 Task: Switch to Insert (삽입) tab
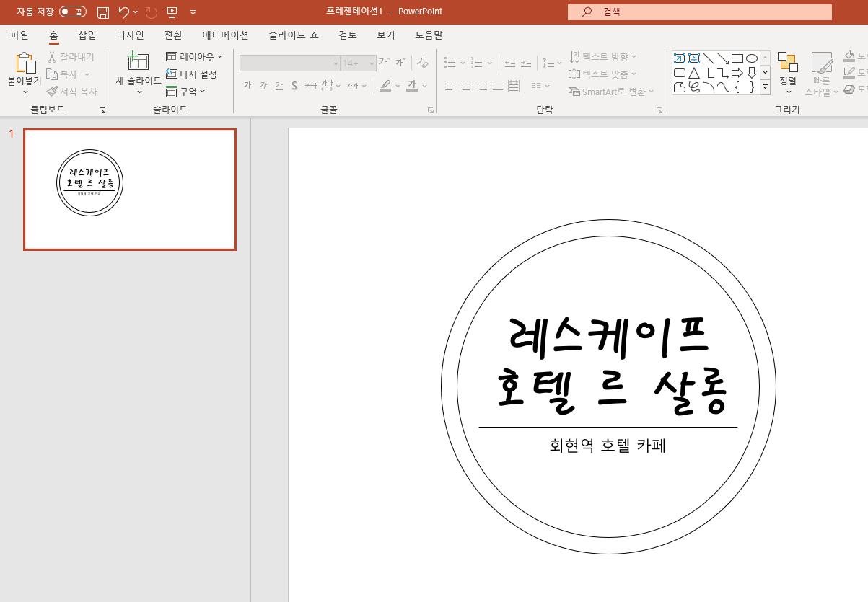click(87, 35)
